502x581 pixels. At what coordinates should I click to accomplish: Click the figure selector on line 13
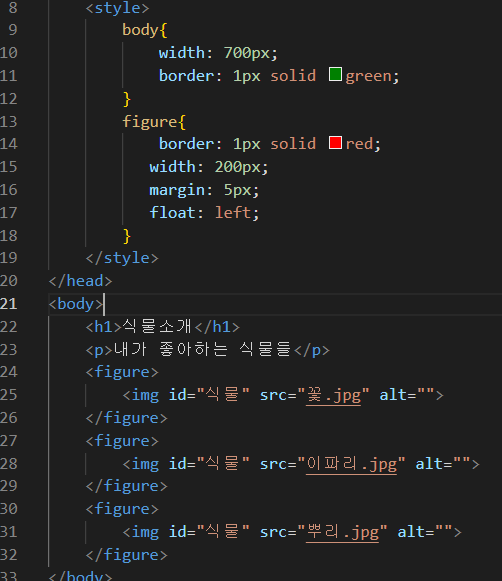tap(150, 122)
